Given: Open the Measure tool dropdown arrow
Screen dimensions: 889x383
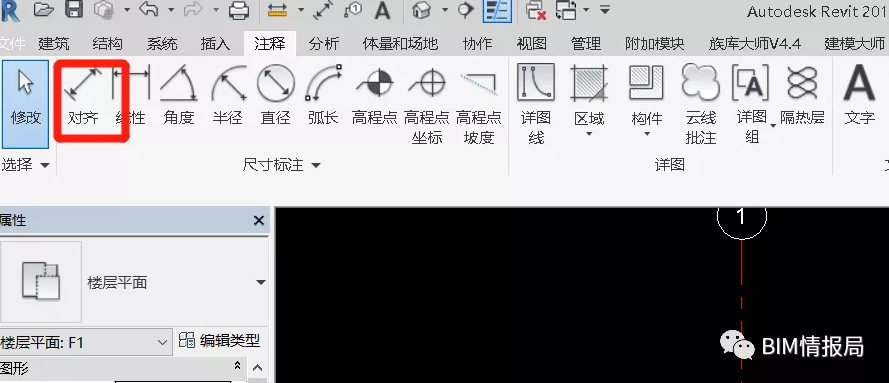Looking at the screenshot, I should (x=300, y=10).
